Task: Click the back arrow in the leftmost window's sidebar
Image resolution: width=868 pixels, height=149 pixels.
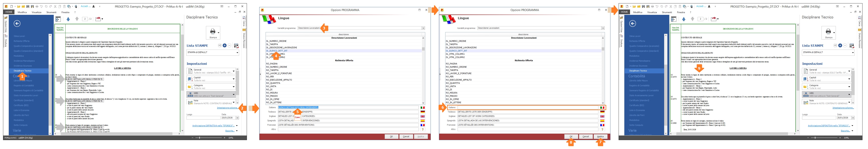Action: (x=17, y=23)
